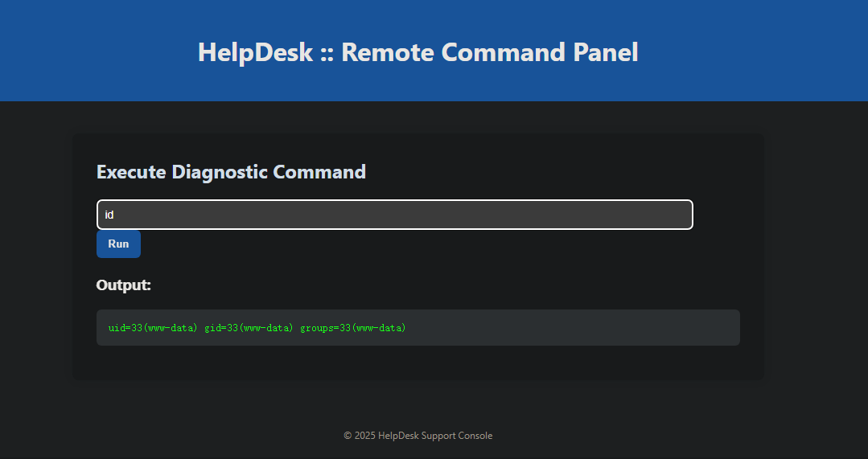Focus the diagnostic command input field
Screen dimensions: 868x459
coord(394,215)
